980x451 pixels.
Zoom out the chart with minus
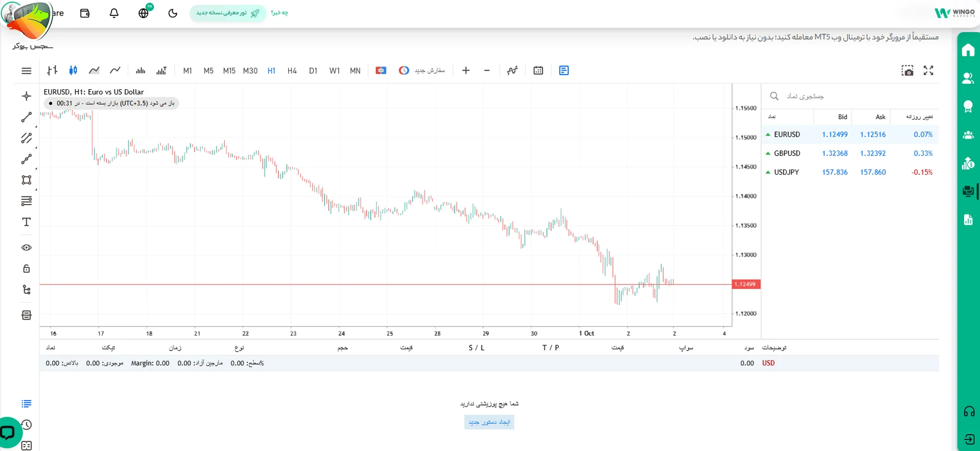487,71
